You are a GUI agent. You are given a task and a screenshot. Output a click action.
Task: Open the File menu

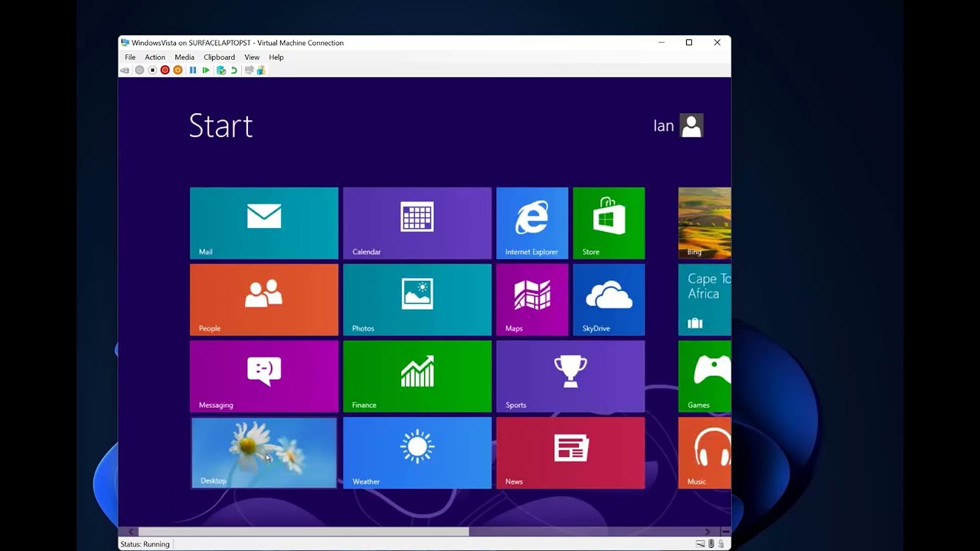point(130,57)
